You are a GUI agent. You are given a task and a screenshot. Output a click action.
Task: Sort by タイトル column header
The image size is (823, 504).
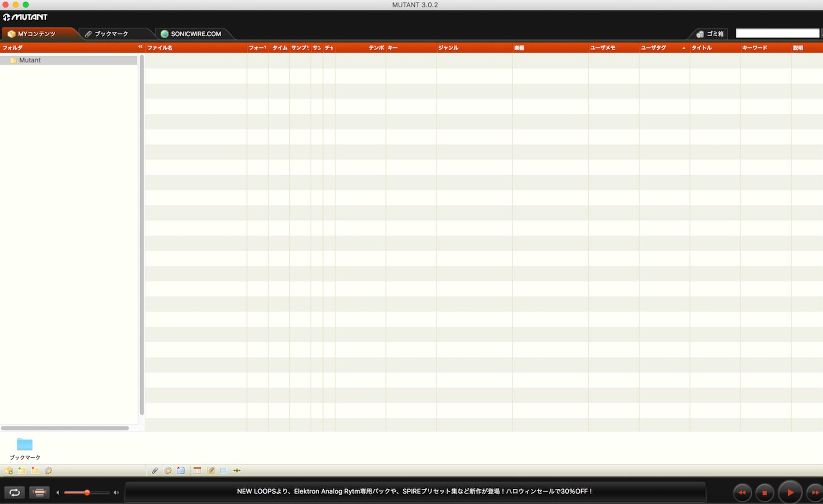pyautogui.click(x=715, y=48)
